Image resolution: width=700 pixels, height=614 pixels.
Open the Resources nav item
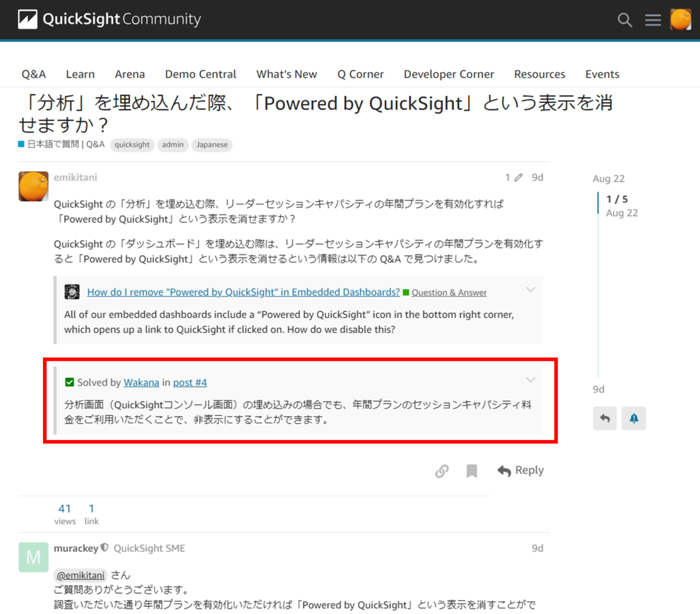[539, 74]
